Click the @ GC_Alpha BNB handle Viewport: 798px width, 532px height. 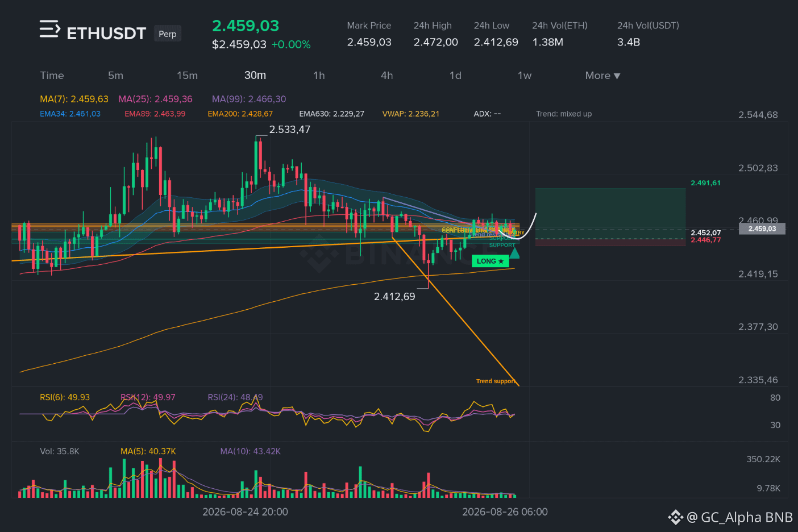[739, 517]
